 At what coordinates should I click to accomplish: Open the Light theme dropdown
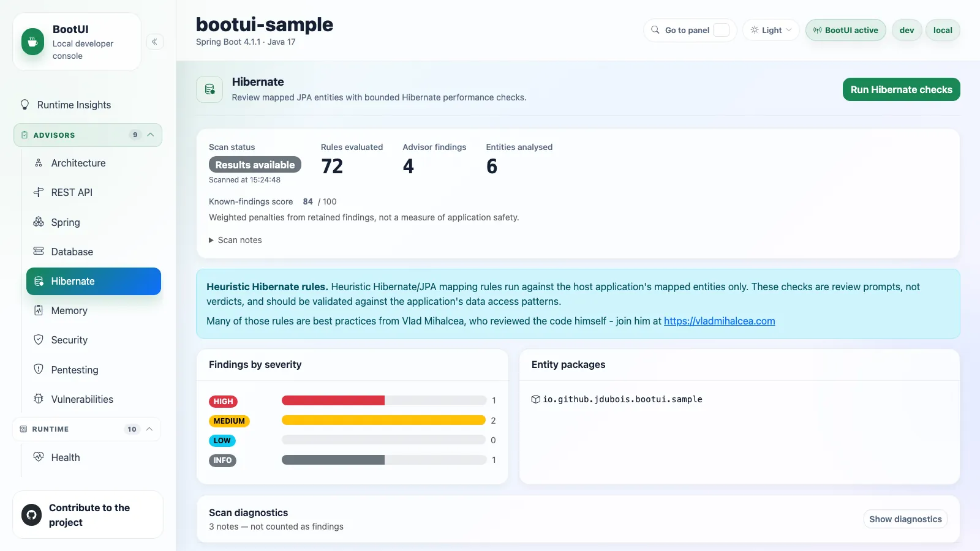(x=771, y=30)
